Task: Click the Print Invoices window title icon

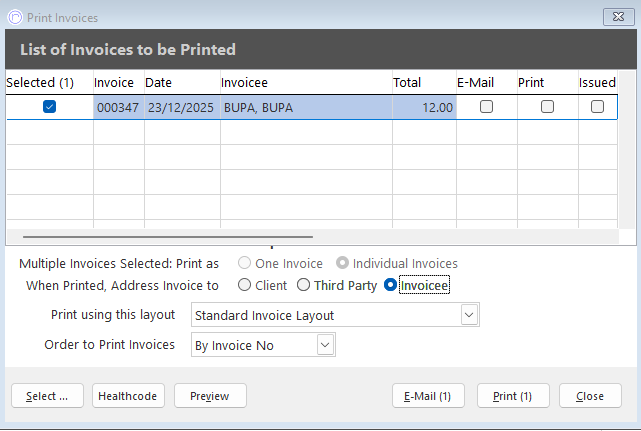Action: pos(13,15)
